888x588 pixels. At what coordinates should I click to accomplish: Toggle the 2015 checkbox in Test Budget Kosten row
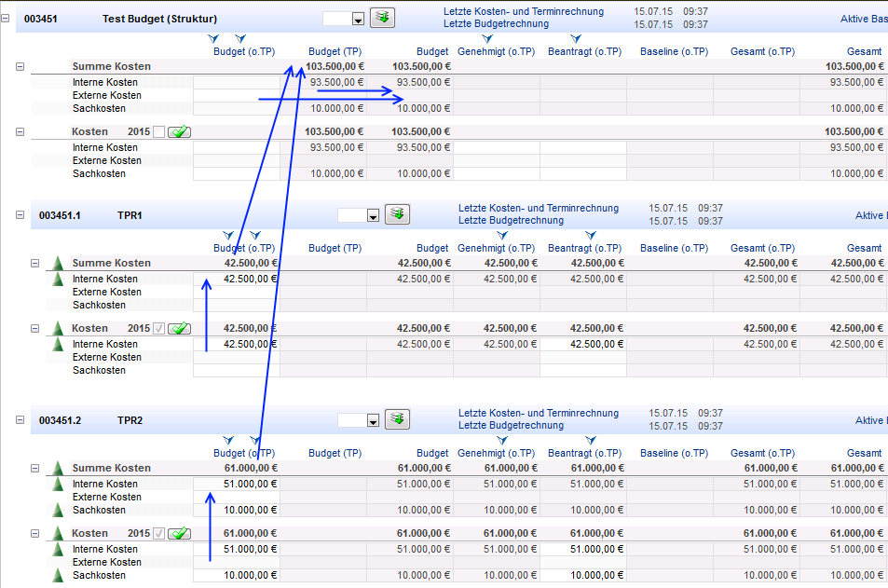pyautogui.click(x=158, y=132)
